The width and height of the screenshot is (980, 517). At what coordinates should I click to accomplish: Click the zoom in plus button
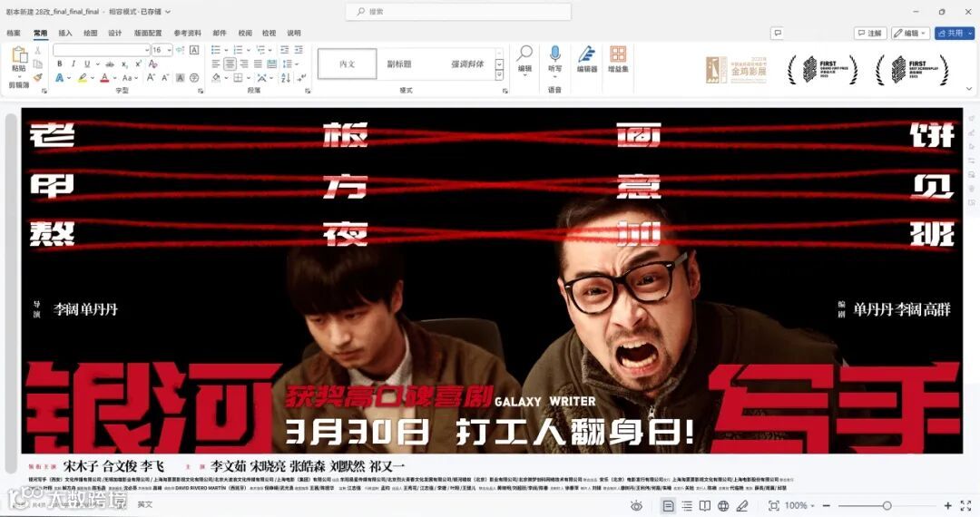coord(947,506)
